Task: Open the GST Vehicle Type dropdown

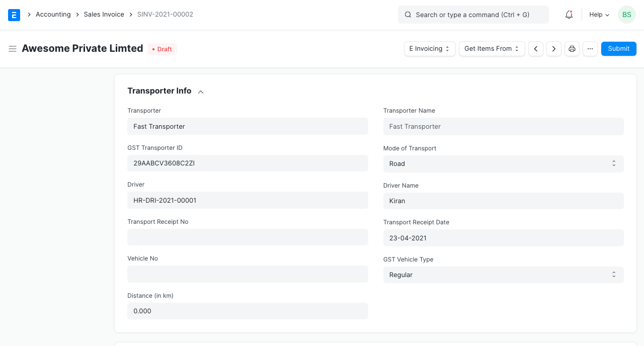Action: pos(503,275)
